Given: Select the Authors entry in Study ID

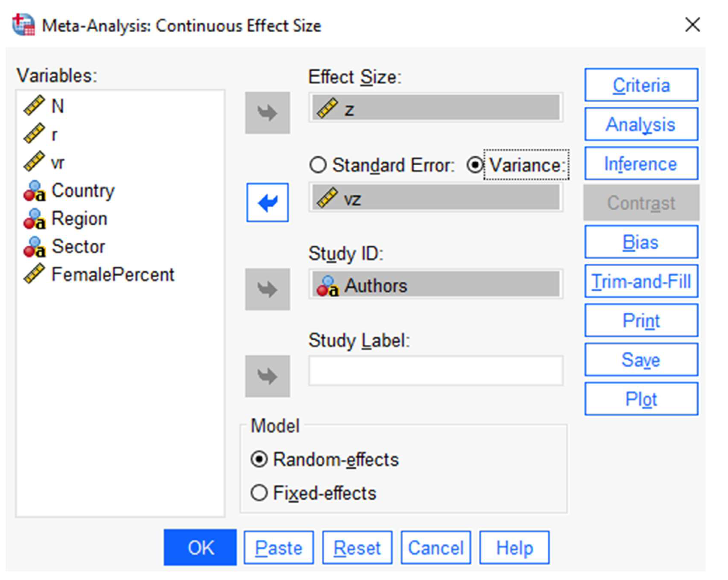Looking at the screenshot, I should tap(436, 285).
